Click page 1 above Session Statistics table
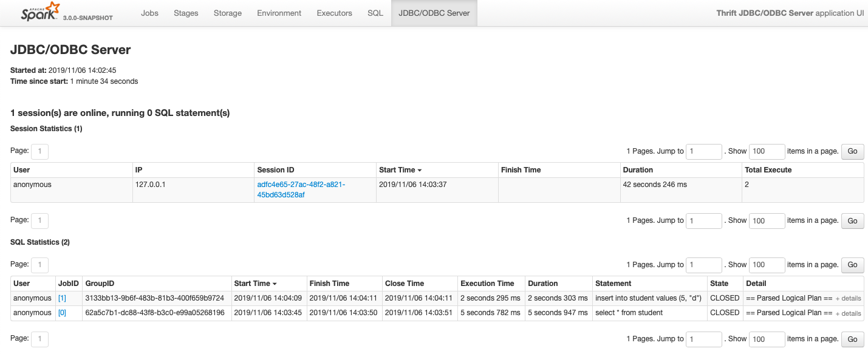The width and height of the screenshot is (868, 354). point(39,151)
